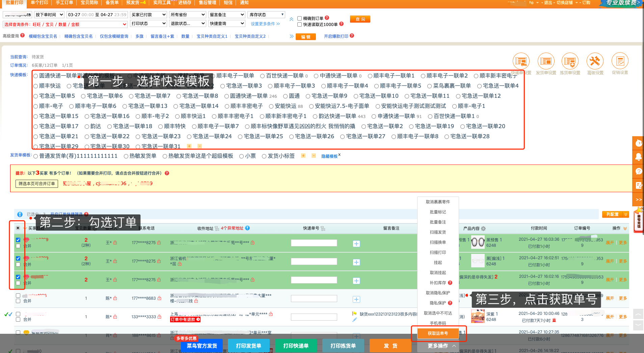Open the 所有省份 province dropdown
This screenshot has width=644, height=353.
coord(188,15)
